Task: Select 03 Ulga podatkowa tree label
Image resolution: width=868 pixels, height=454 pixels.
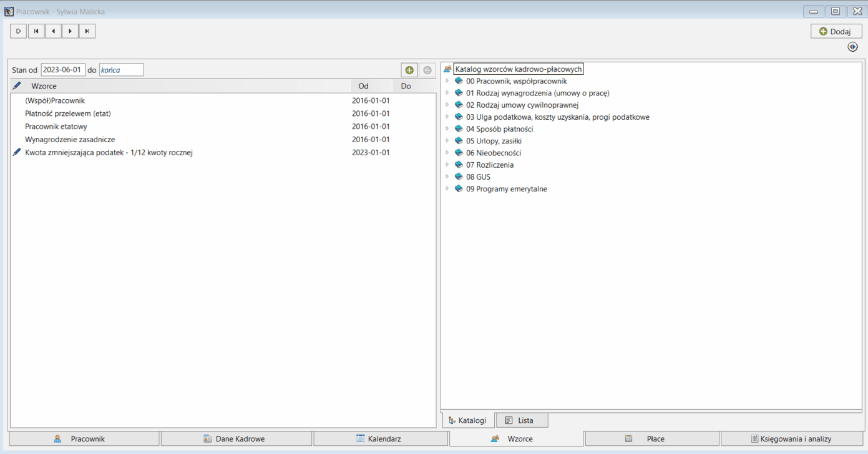Action: (558, 117)
